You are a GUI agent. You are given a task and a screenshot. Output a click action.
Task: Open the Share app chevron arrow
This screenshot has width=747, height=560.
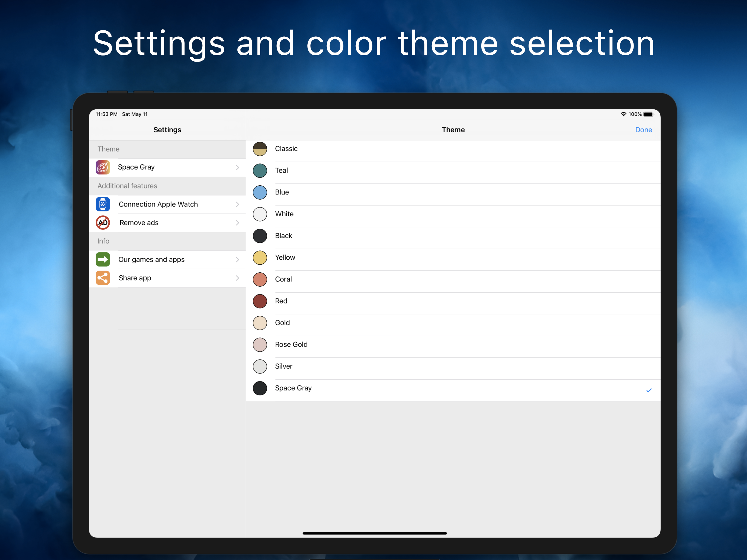click(x=237, y=278)
